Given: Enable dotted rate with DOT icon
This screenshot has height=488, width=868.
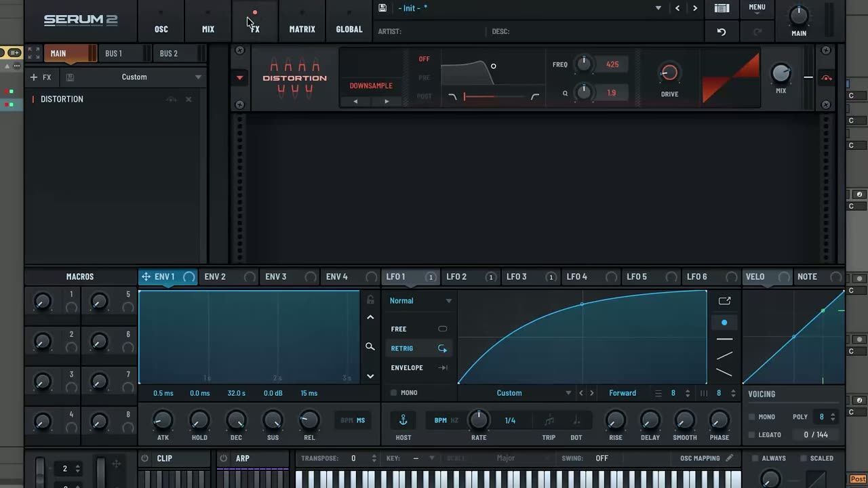Looking at the screenshot, I should tap(576, 421).
